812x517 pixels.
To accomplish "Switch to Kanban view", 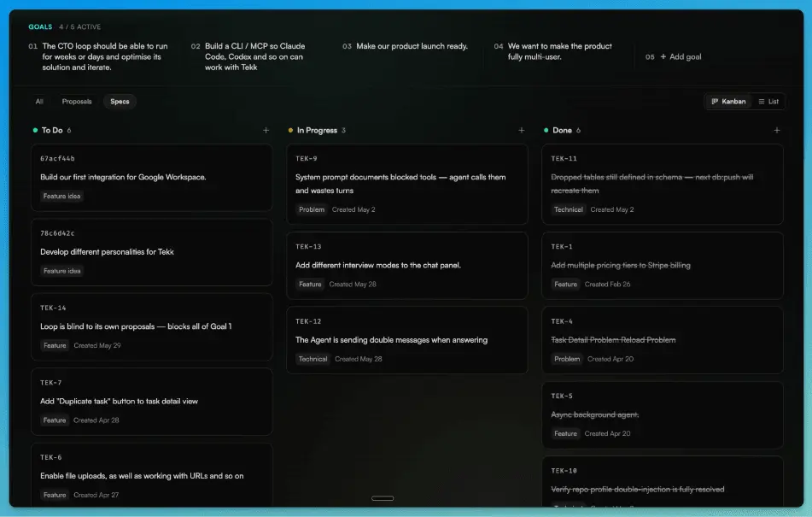I will (x=728, y=102).
